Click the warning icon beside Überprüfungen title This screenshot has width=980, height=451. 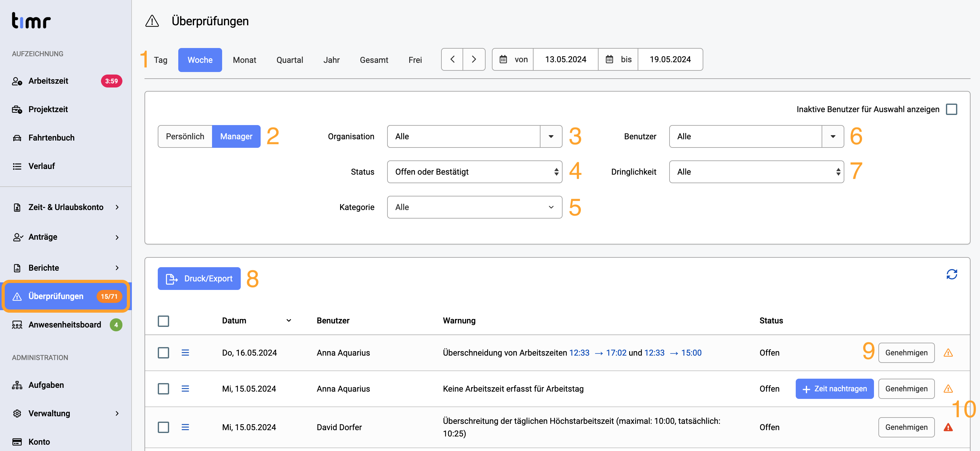(x=152, y=21)
